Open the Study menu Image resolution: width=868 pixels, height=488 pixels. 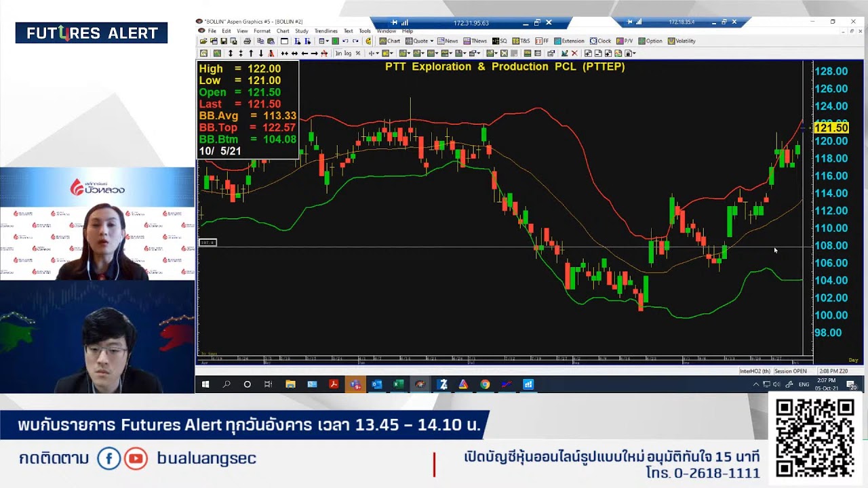[x=302, y=31]
